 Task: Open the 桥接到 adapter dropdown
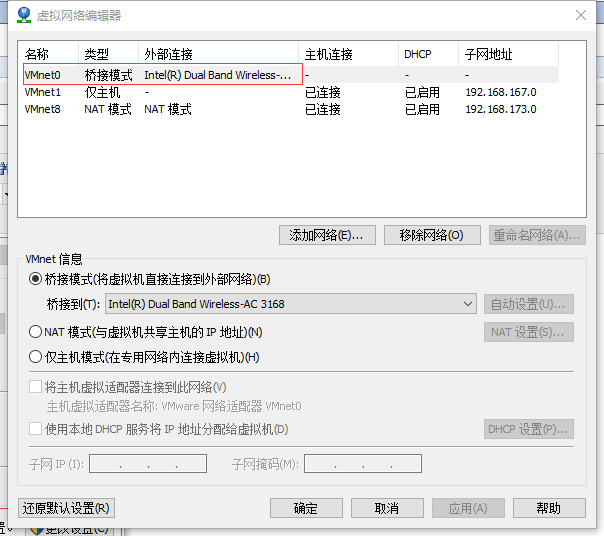point(290,304)
